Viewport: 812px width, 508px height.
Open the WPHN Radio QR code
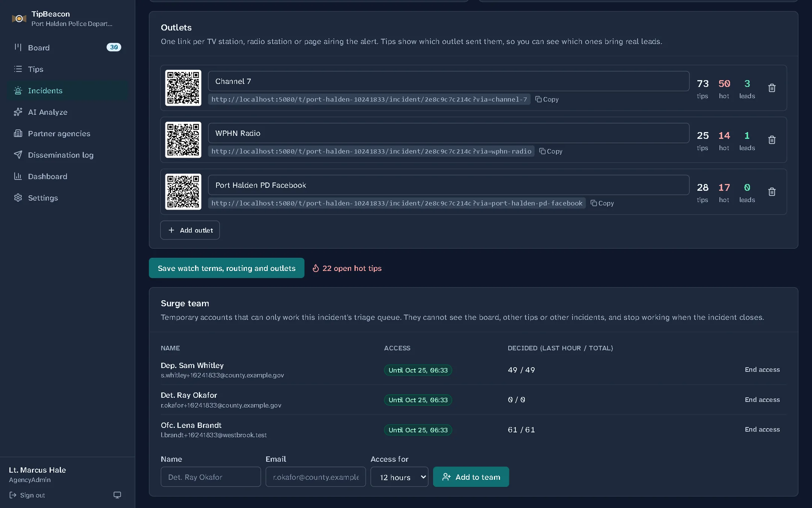click(183, 140)
